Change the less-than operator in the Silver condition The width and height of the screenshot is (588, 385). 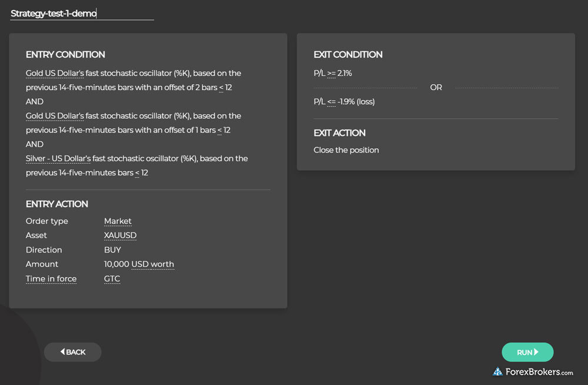pos(137,172)
